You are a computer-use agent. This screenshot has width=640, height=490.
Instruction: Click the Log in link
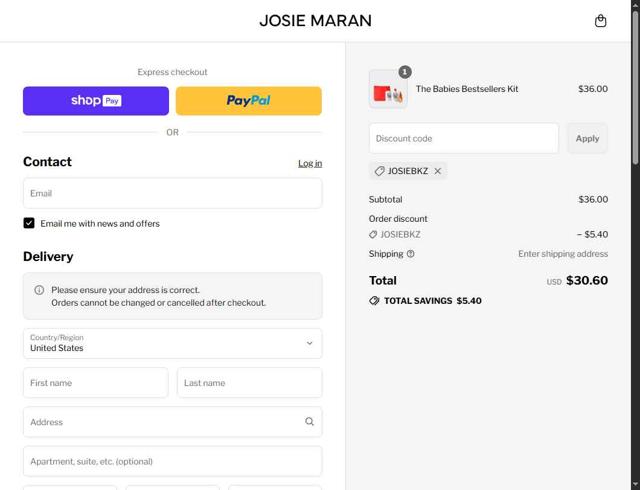(x=310, y=163)
